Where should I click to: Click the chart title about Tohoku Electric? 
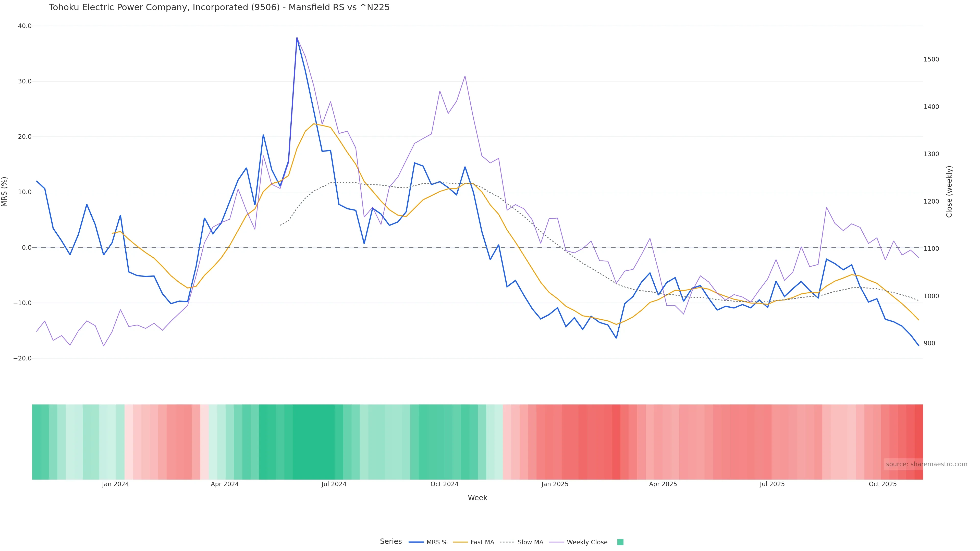pyautogui.click(x=219, y=8)
